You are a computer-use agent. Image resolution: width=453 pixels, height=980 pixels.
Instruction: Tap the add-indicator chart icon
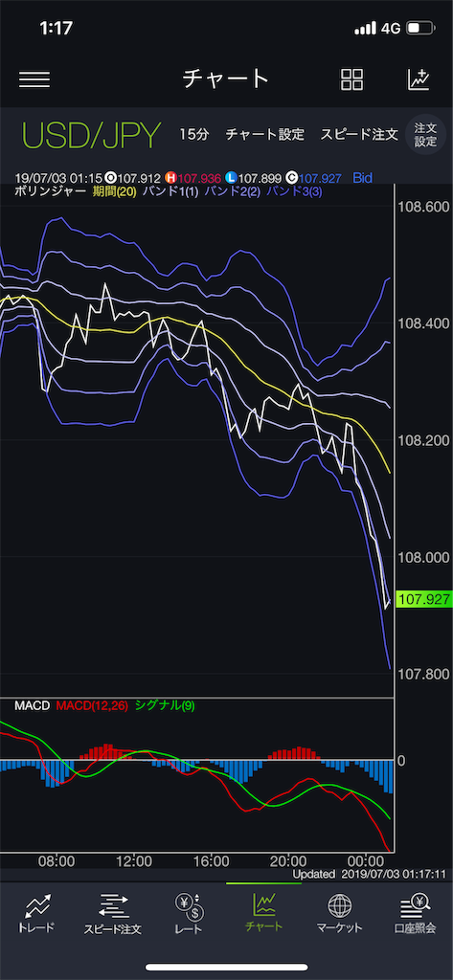tap(419, 79)
